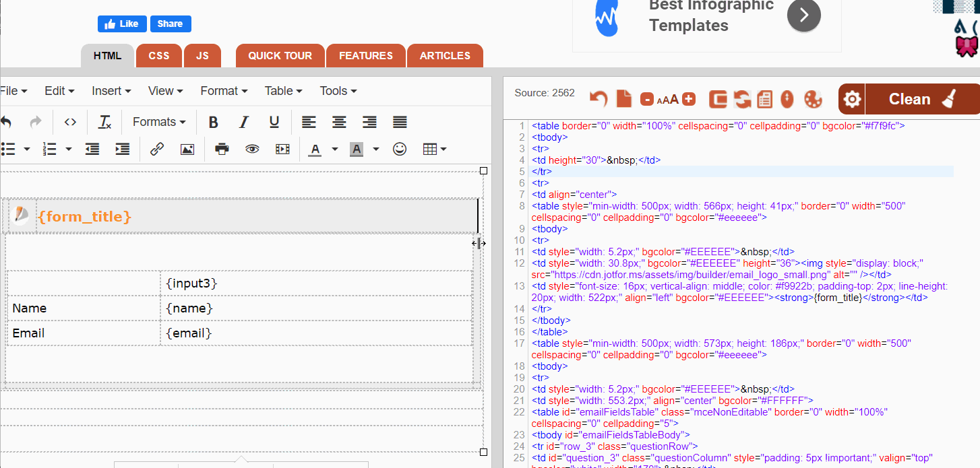
Task: Click the insert media film icon
Action: [x=282, y=149]
